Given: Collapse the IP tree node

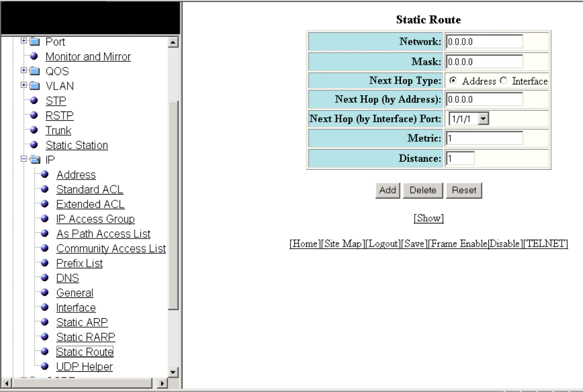Looking at the screenshot, I should point(24,159).
